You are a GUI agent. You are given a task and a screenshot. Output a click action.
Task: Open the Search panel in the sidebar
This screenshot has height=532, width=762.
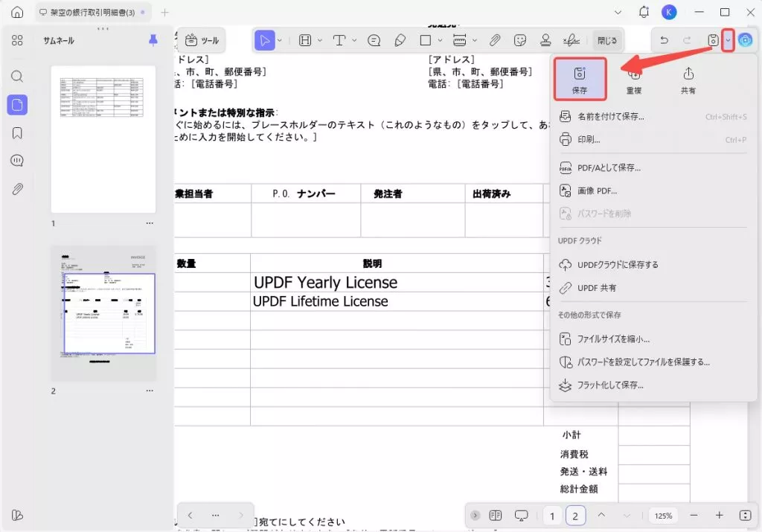[x=17, y=77]
